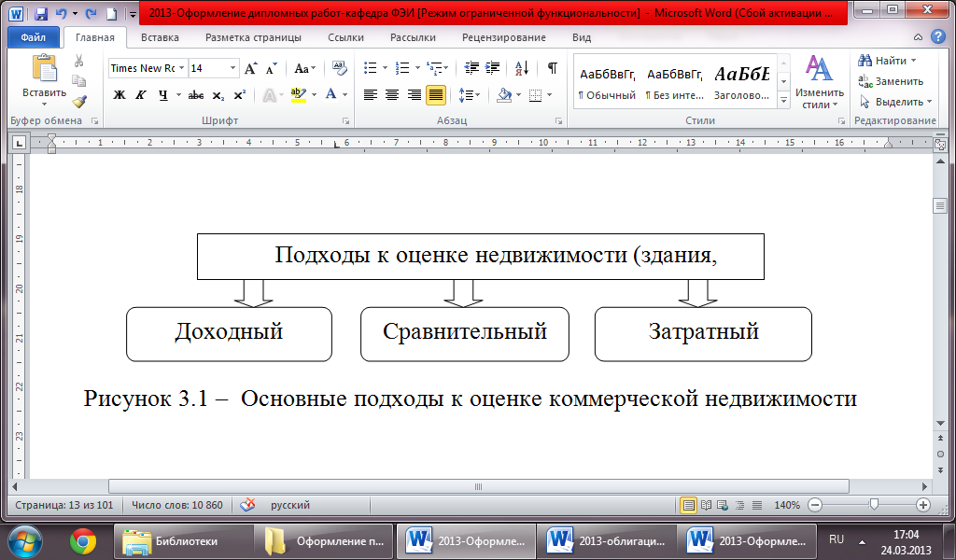Click Изменить стили button
The width and height of the screenshot is (956, 560).
819,82
